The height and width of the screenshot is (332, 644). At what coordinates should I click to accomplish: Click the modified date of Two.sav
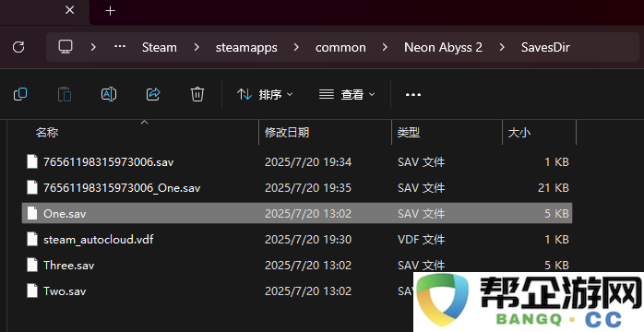tap(308, 291)
